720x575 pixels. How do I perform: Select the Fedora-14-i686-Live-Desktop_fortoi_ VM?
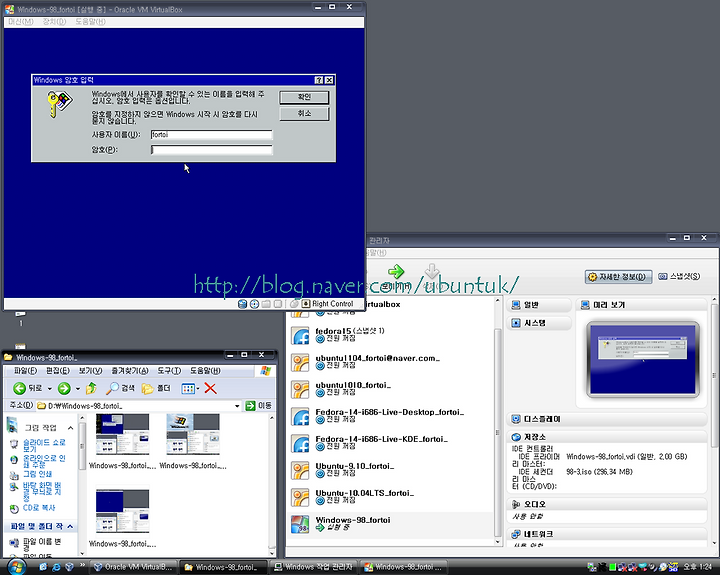click(390, 417)
